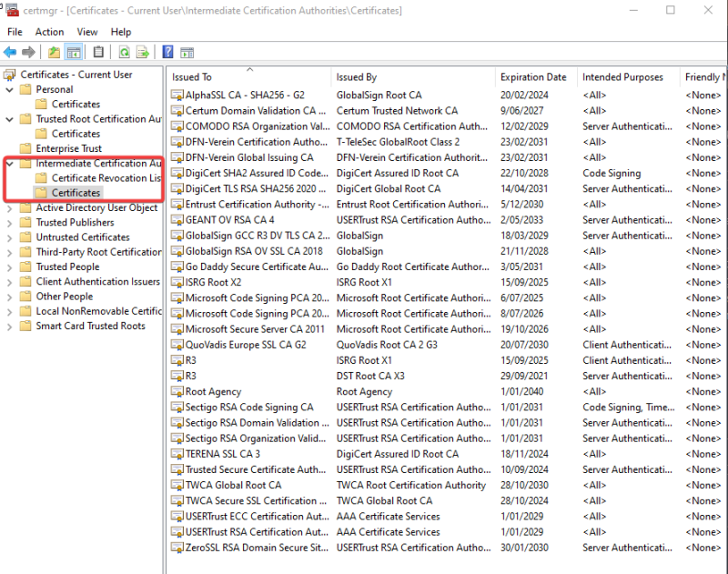Collapse the Personal folder node
728x574 pixels.
10,89
